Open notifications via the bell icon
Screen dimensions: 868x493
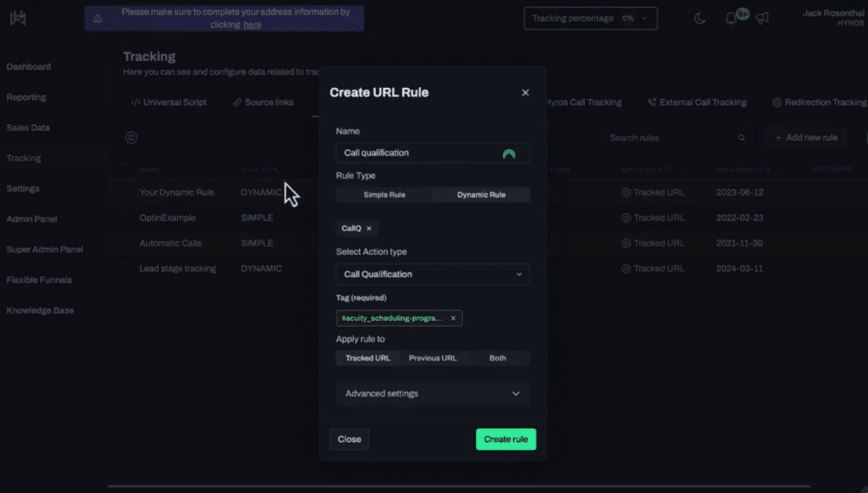(x=731, y=19)
